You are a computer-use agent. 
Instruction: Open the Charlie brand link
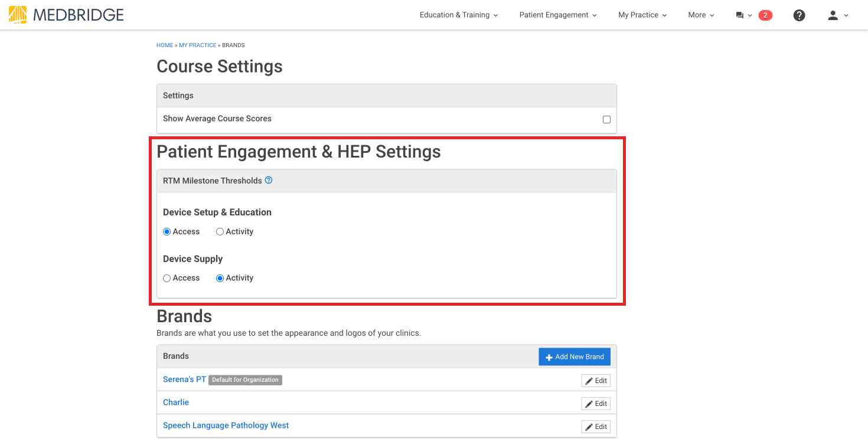pos(176,402)
